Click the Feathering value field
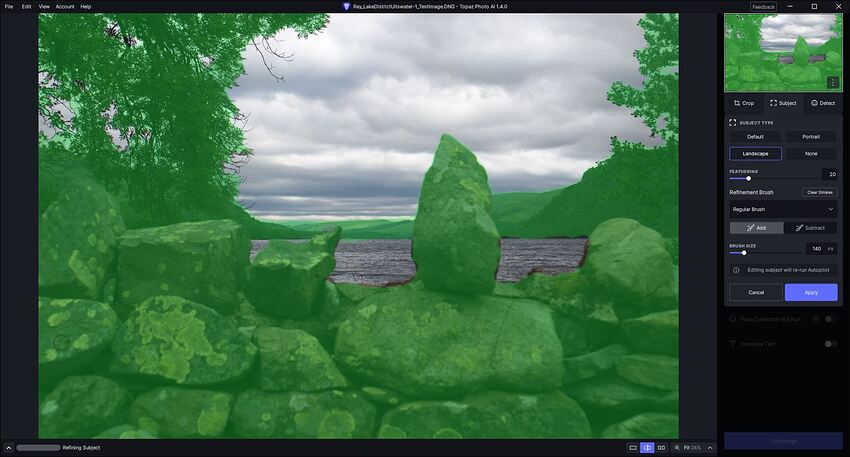The width and height of the screenshot is (850, 457). pyautogui.click(x=829, y=174)
